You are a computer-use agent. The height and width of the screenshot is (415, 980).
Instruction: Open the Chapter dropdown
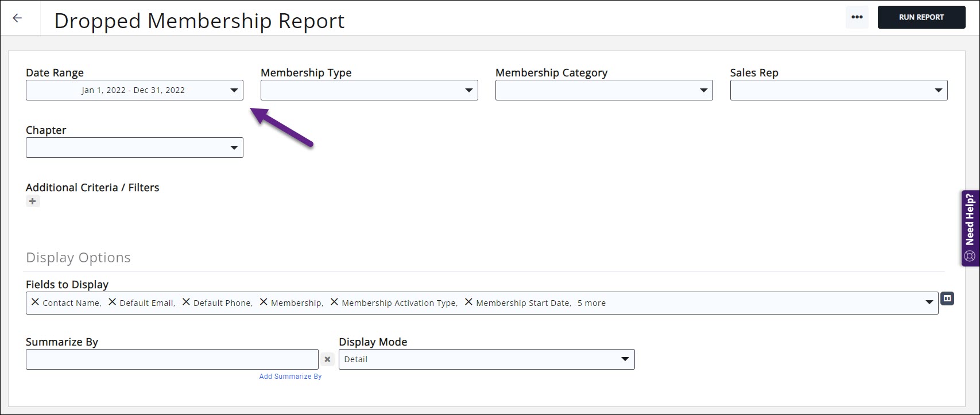(x=234, y=148)
